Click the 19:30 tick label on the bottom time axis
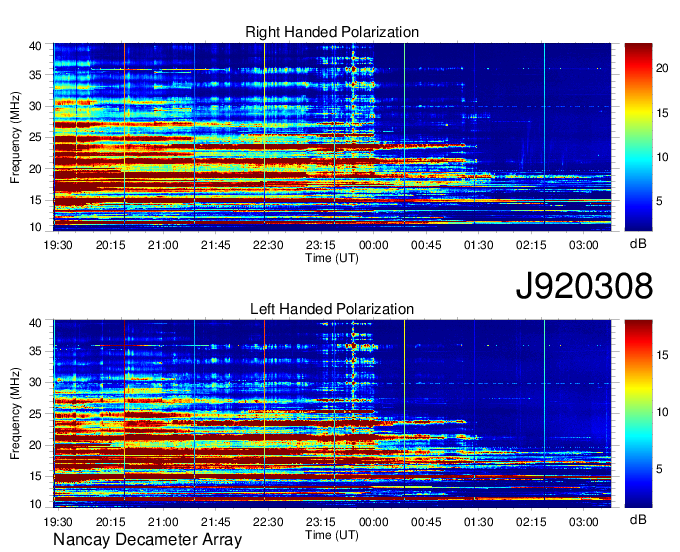This screenshot has width=680, height=552. pyautogui.click(x=58, y=522)
